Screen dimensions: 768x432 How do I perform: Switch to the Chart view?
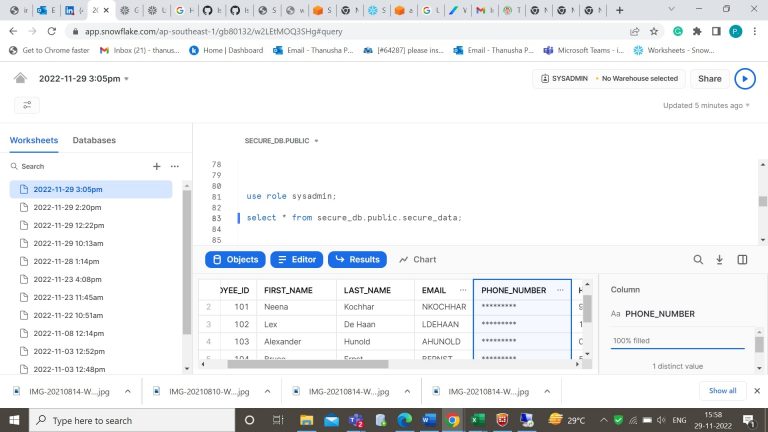pos(417,259)
